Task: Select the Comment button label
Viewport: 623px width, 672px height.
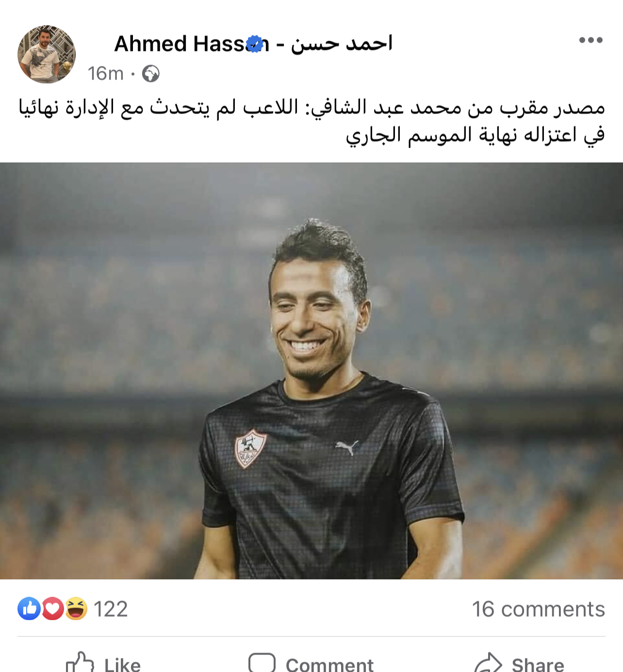Action: pos(329,664)
